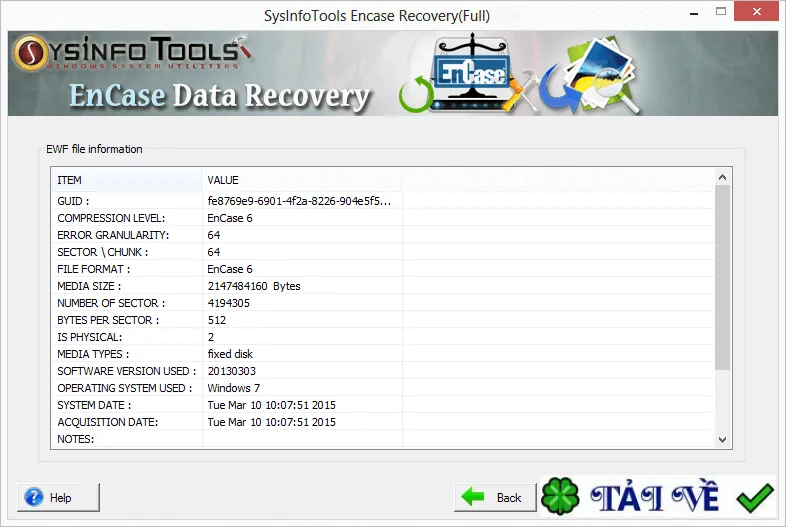The height and width of the screenshot is (527, 786).
Task: Click the Help button
Action: pyautogui.click(x=59, y=497)
